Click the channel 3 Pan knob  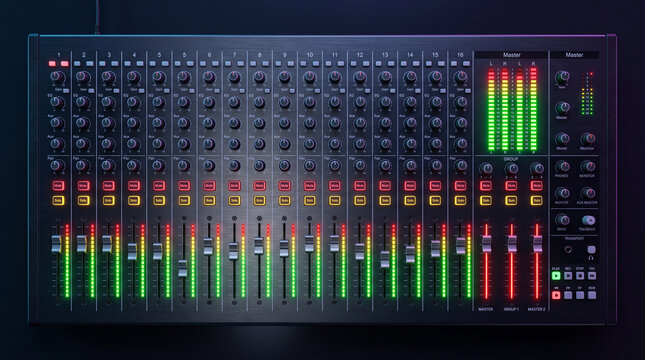coord(108,165)
